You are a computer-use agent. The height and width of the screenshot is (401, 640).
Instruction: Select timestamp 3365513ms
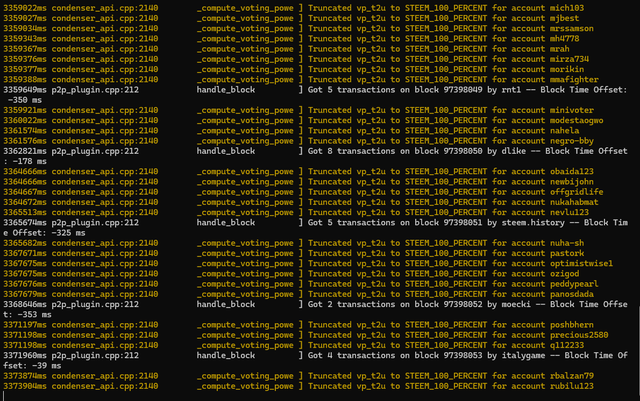click(24, 212)
